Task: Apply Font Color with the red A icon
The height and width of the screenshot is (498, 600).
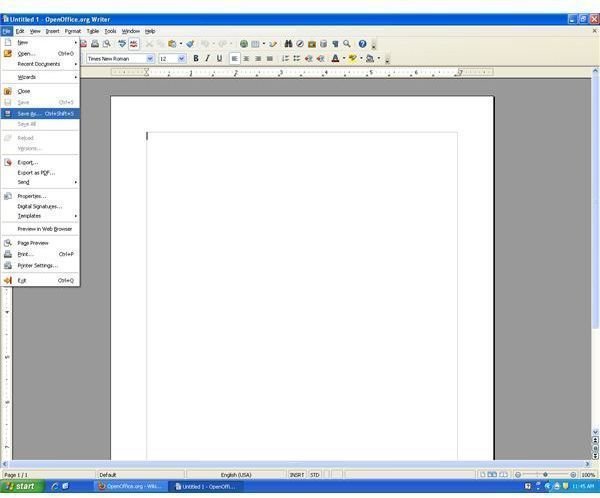Action: click(335, 59)
